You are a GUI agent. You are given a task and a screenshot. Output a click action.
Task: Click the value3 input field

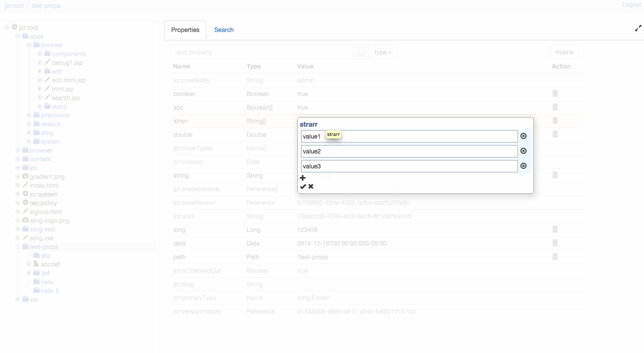pyautogui.click(x=410, y=166)
